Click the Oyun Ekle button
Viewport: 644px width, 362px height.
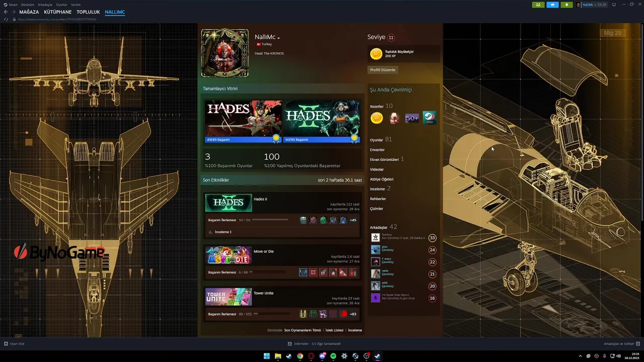[14, 344]
